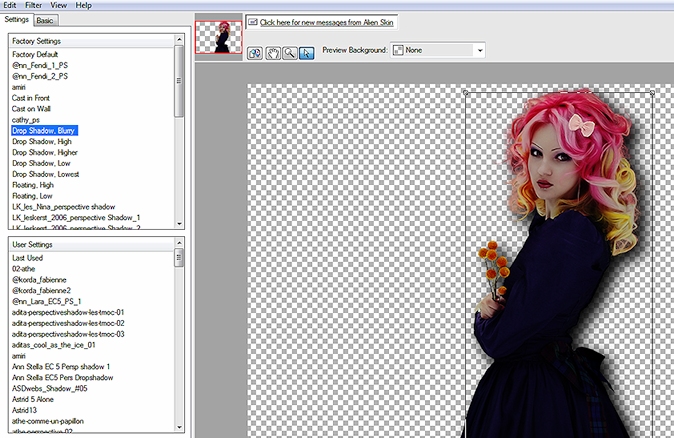The width and height of the screenshot is (674, 438).
Task: Select adita-perspectiveshadow-les-tmoc-03 preset
Action: (68, 334)
